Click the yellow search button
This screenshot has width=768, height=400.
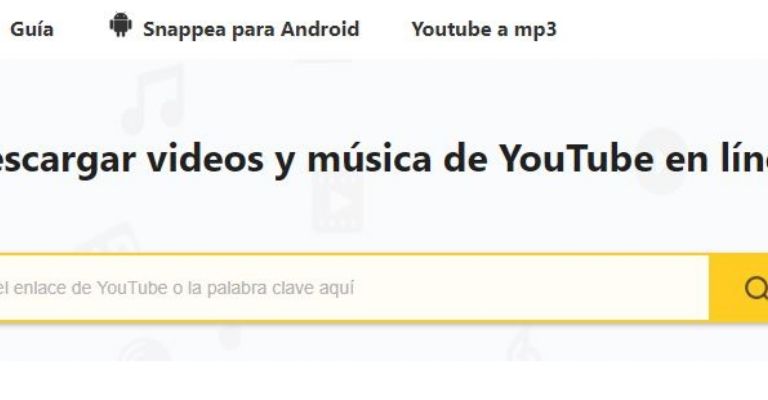point(739,288)
